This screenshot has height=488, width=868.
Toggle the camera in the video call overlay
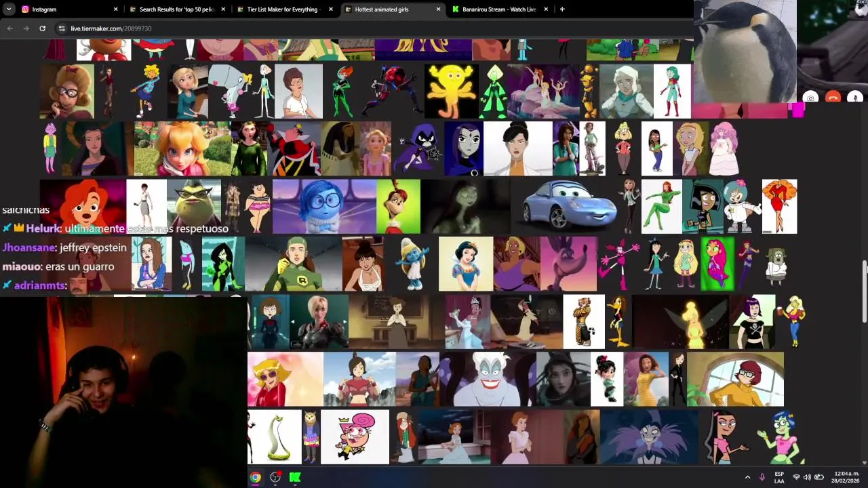(x=810, y=98)
